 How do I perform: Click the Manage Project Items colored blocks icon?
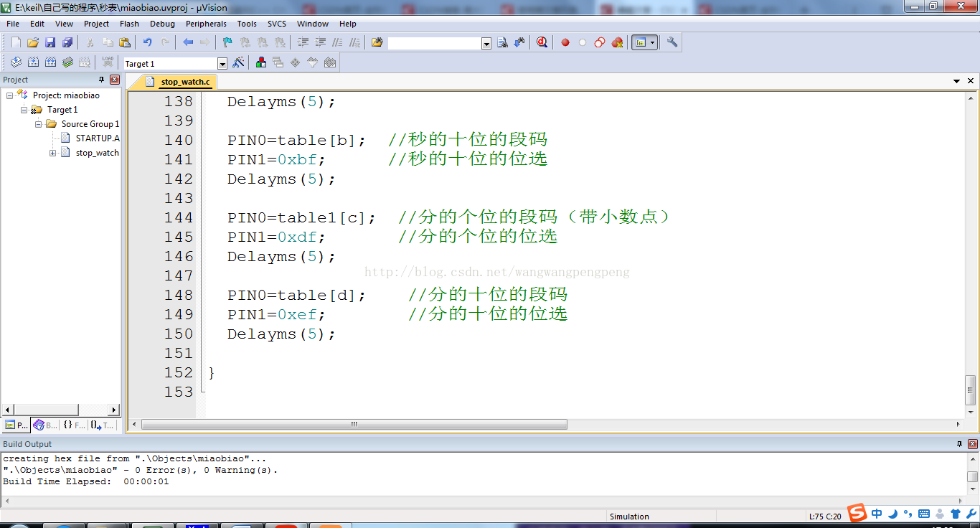tap(260, 63)
